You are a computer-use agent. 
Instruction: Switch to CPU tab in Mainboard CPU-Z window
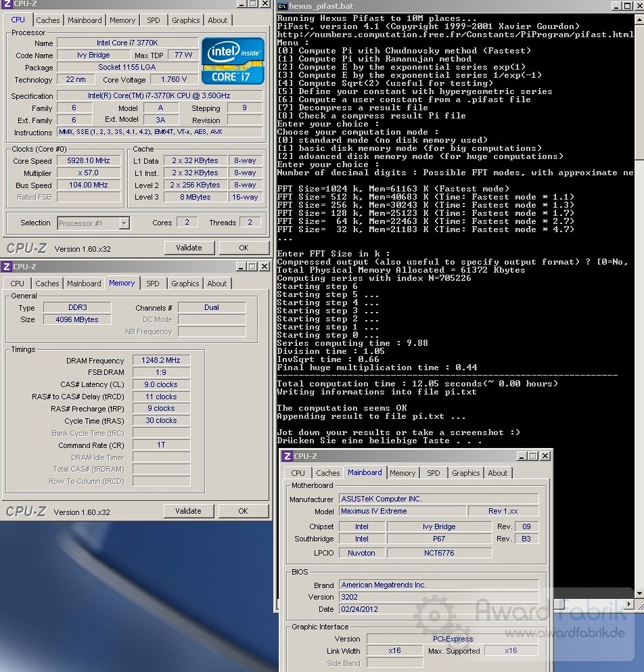tap(298, 473)
